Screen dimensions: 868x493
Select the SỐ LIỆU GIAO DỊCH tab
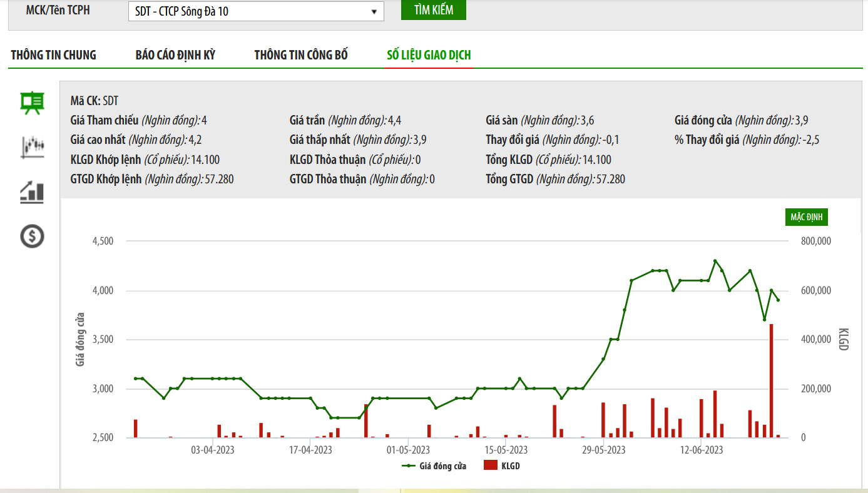(429, 55)
